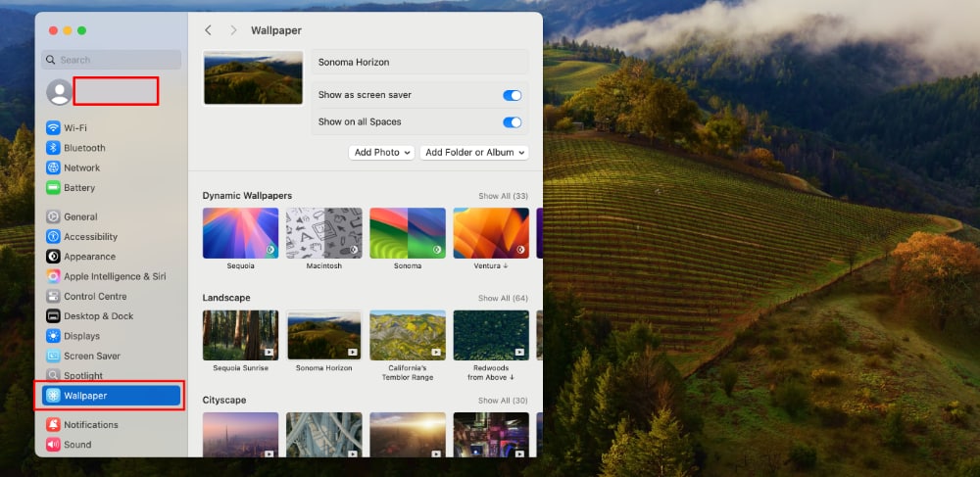The width and height of the screenshot is (980, 477).
Task: Click the user account avatar icon
Action: pyautogui.click(x=60, y=92)
